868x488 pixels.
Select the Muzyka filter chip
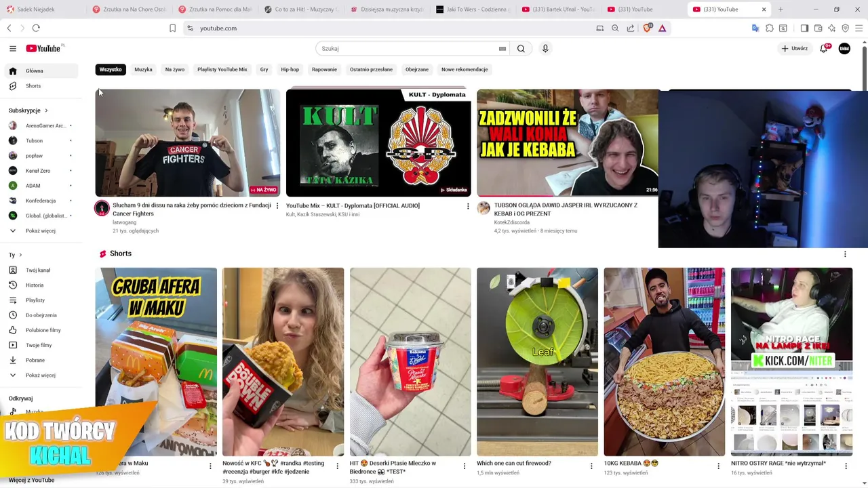143,69
